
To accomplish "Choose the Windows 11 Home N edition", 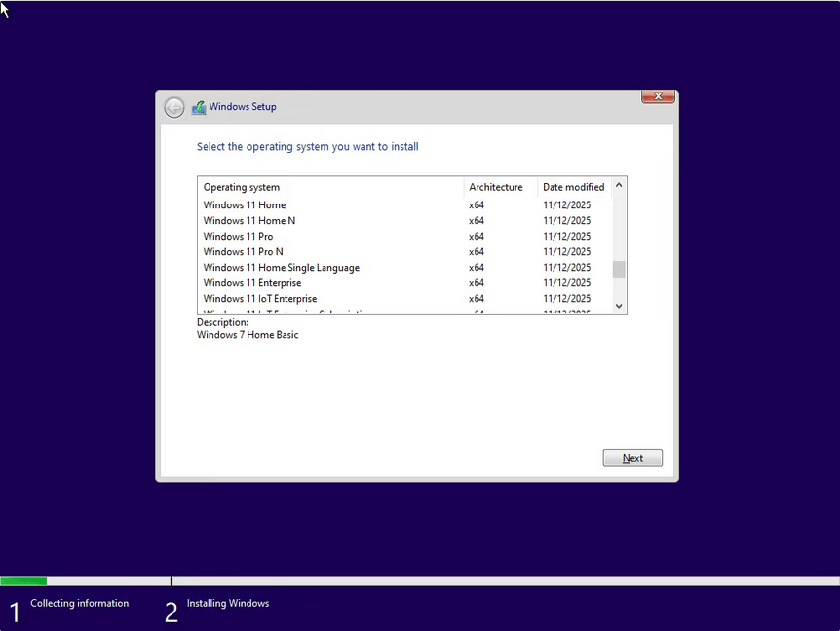I will click(249, 221).
